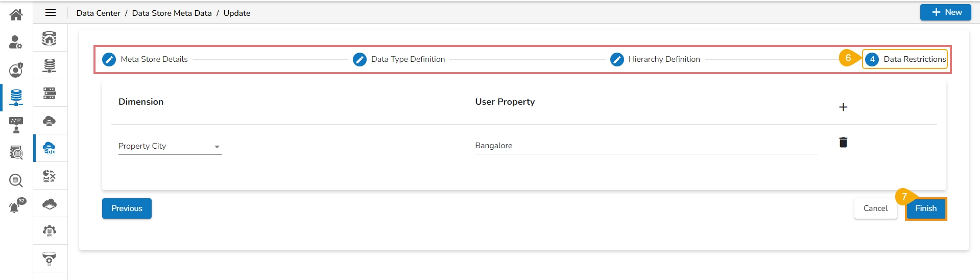
Task: Delete the Property City restriction row
Action: click(843, 143)
